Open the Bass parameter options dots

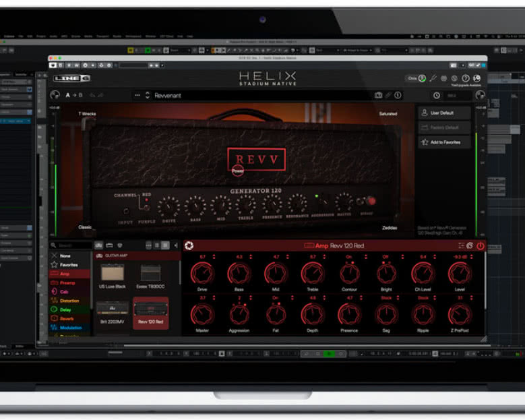[x=251, y=257]
